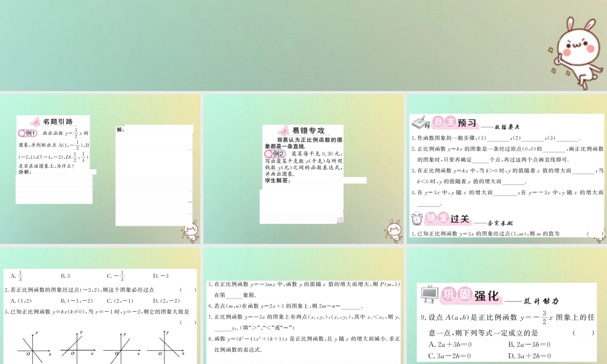Image resolution: width=607 pixels, height=364 pixels.
Task: Open the top banner slide thumbnail
Action: tap(303, 45)
